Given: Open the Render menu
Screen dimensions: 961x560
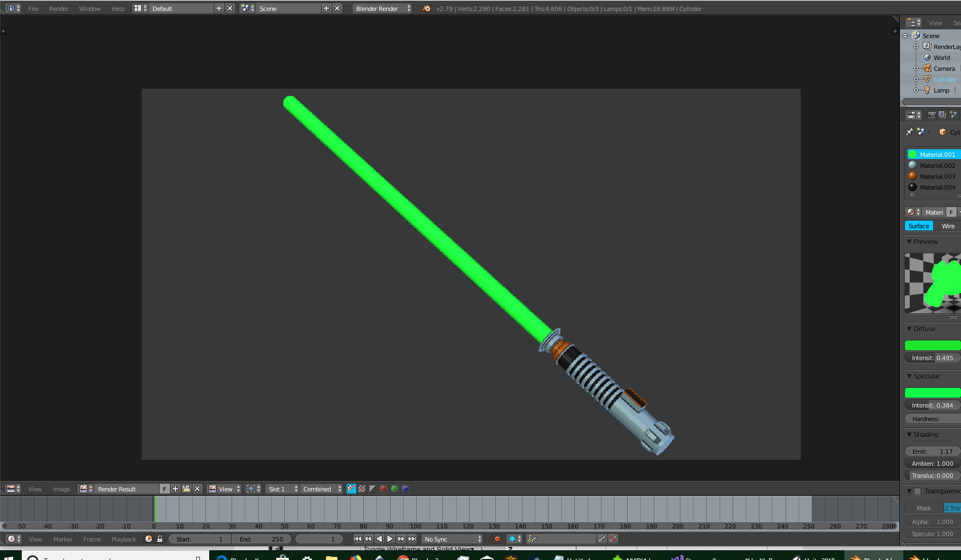Looking at the screenshot, I should click(58, 9).
